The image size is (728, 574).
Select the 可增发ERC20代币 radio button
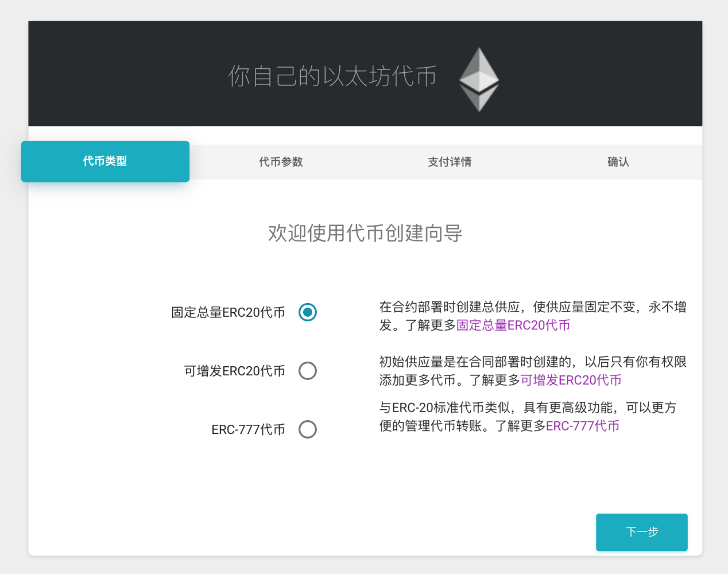308,371
